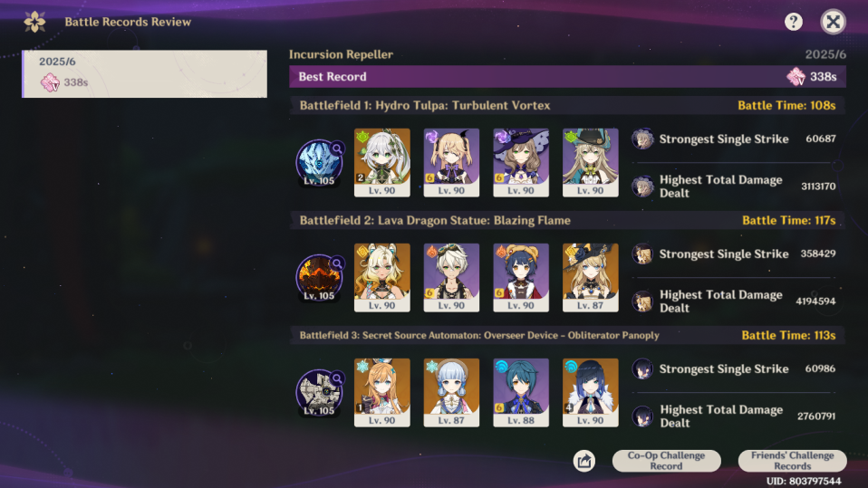Click the flower emblem beside Battle Records Review

click(34, 22)
